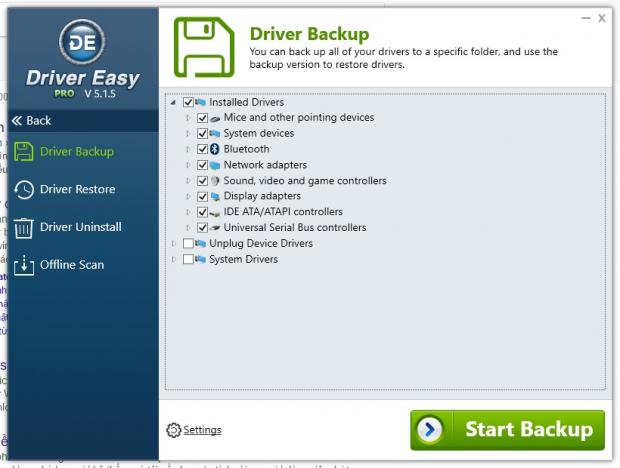This screenshot has width=620, height=468.
Task: Expand the System Drivers tree node
Action: coord(174,259)
